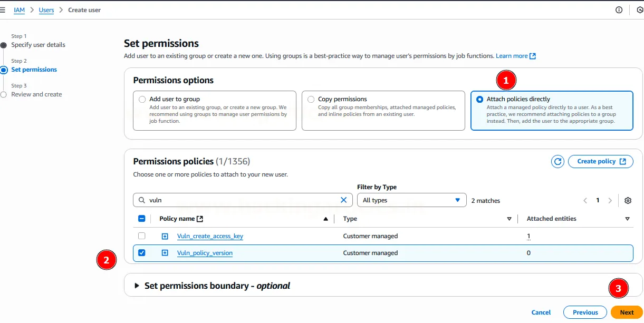This screenshot has height=323, width=644.
Task: Refresh the permissions policies list
Action: point(558,161)
